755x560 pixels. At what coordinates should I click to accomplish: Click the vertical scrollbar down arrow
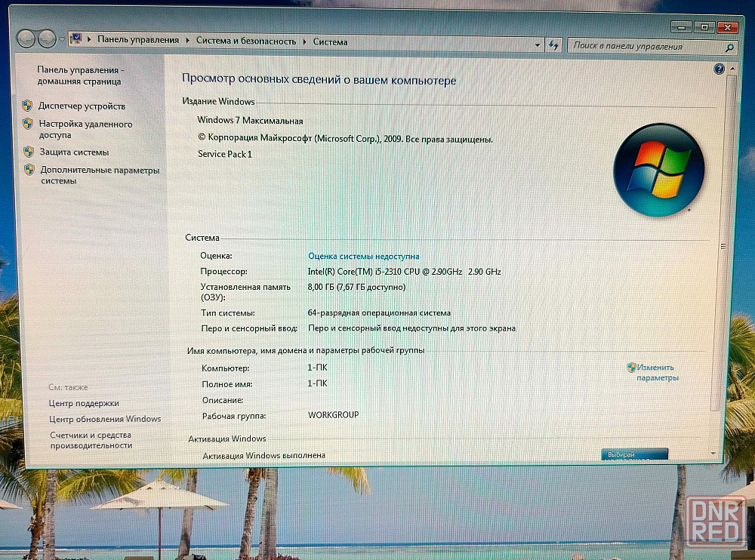pyautogui.click(x=713, y=451)
